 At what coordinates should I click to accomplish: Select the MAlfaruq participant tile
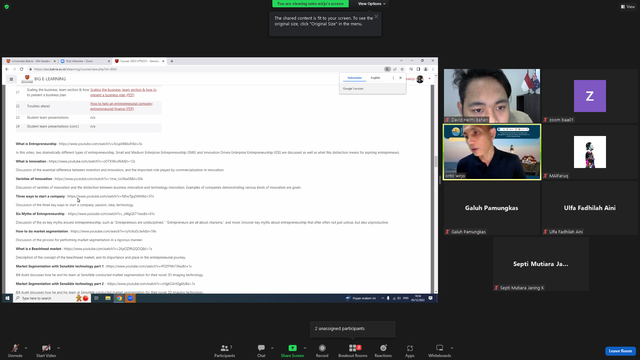(x=590, y=152)
